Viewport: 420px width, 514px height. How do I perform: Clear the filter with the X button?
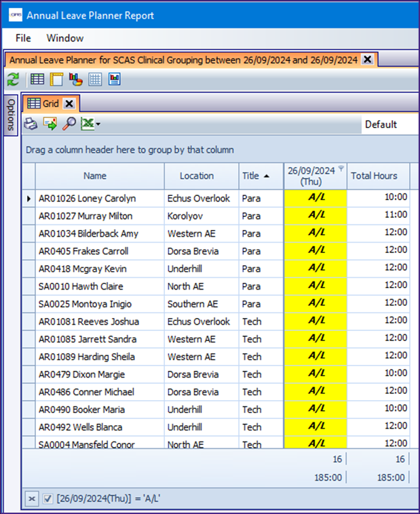pos(31,499)
